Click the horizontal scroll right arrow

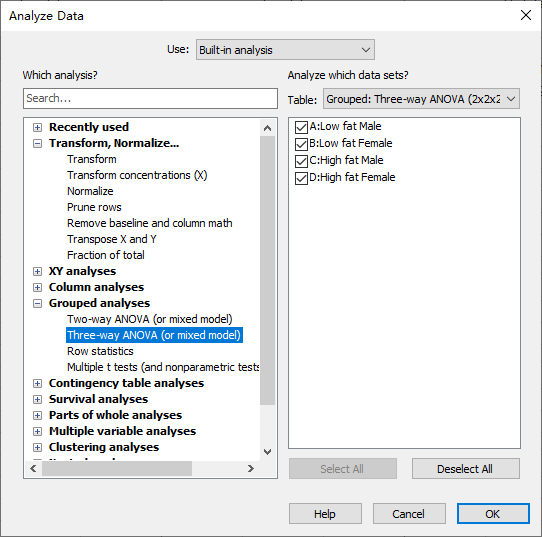[x=251, y=469]
